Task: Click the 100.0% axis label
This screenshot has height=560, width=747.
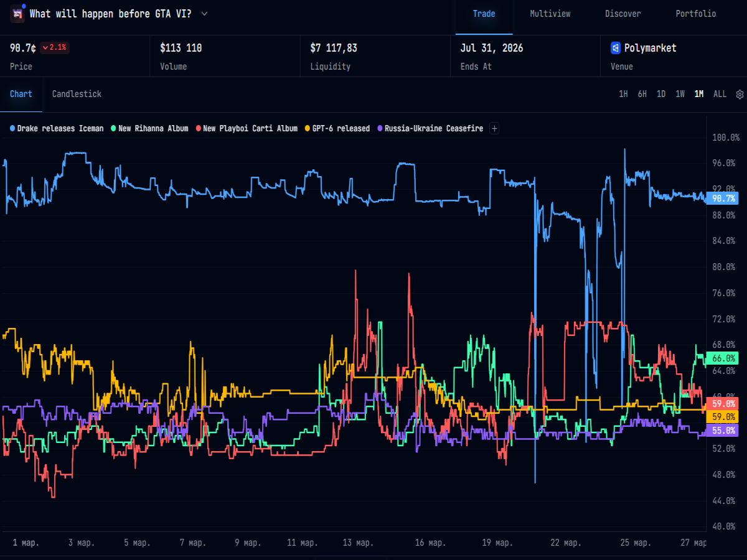Action: (725, 137)
